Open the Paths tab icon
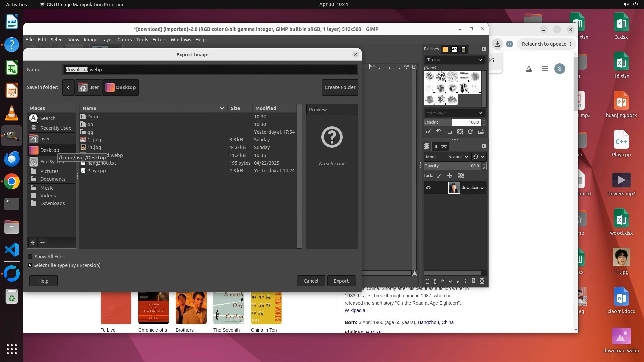Screen dimensions: 644x362 point(444,146)
